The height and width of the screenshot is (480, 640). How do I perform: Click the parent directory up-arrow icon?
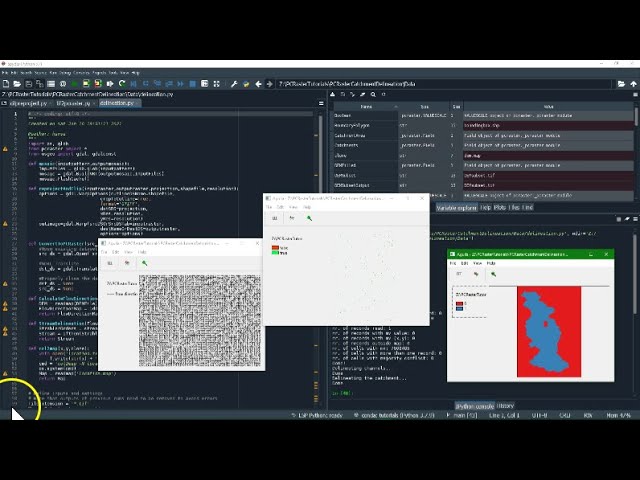(x=633, y=84)
